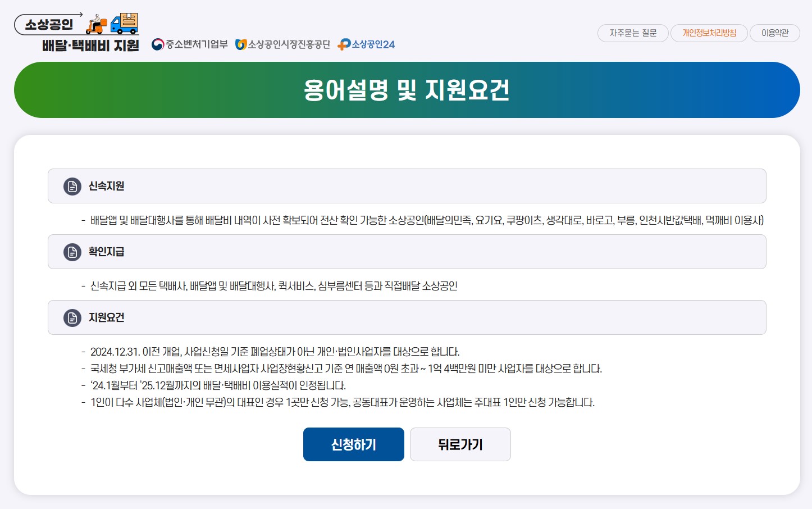Image resolution: width=812 pixels, height=509 pixels.
Task: Click the 뒤로가기 back button
Action: tap(460, 444)
